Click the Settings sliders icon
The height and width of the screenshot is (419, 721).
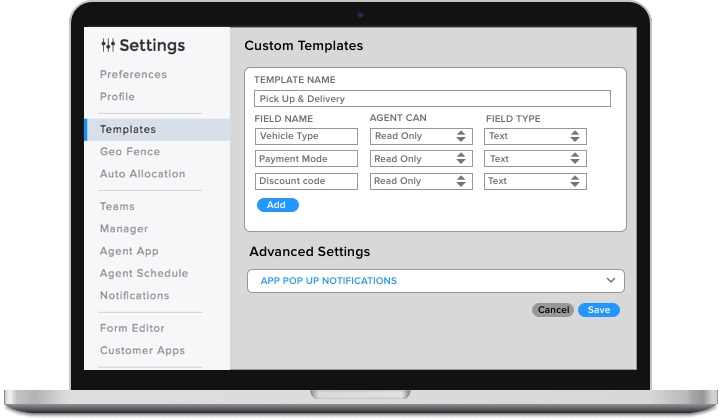[108, 45]
